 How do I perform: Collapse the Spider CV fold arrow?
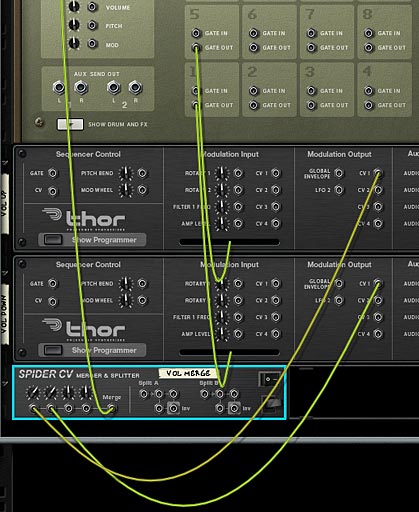[5, 384]
